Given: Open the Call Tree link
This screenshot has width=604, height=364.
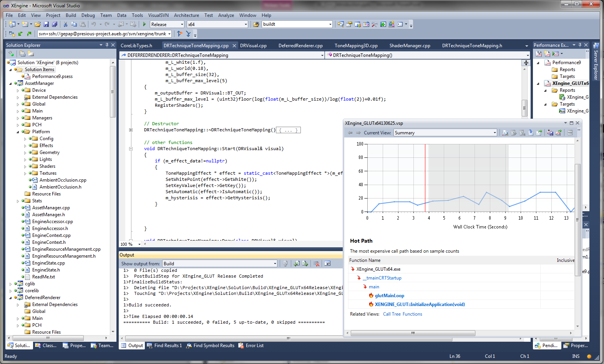Looking at the screenshot, I should [392, 314].
